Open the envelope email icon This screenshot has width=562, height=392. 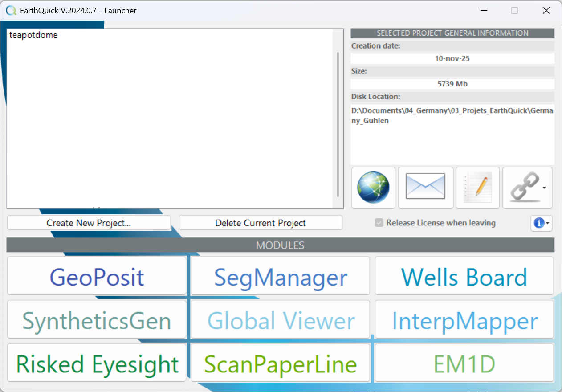point(425,188)
